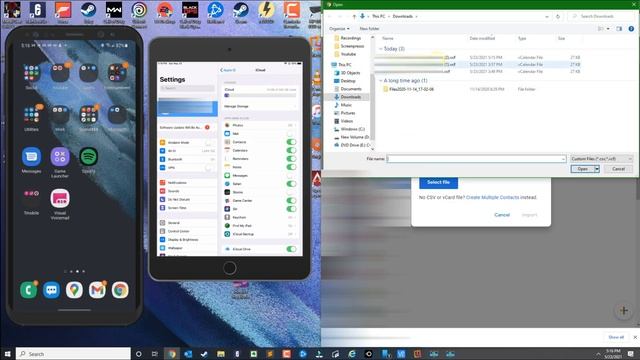
Task: Open the Organize dropdown menu
Action: [x=339, y=29]
